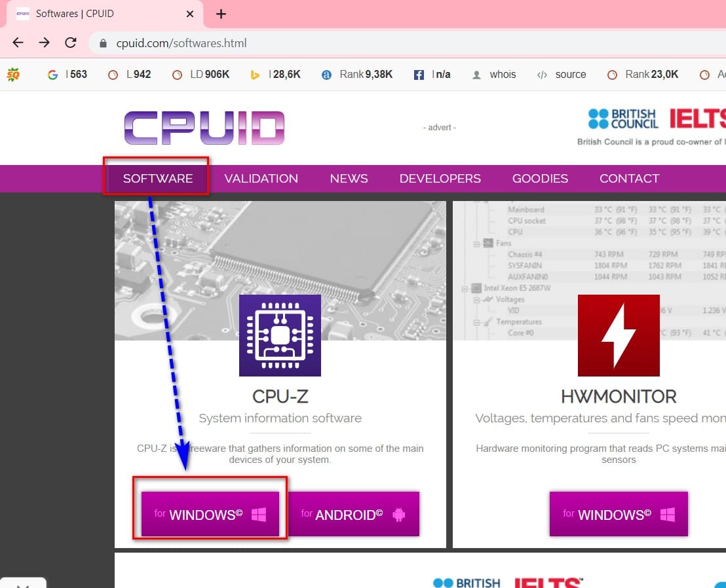This screenshot has height=588, width=726.
Task: Click the padlock site security icon
Action: [x=104, y=43]
